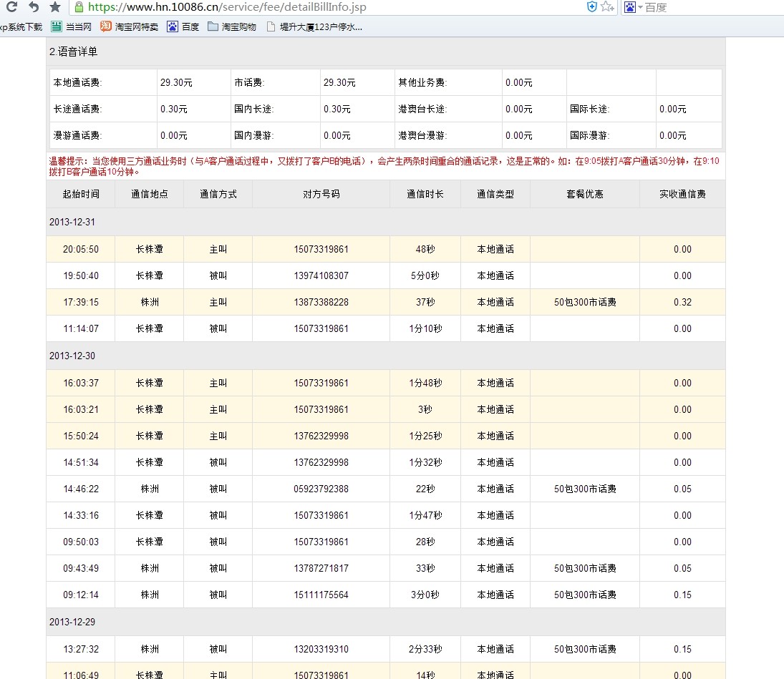
Task: Click the blue shield icon in address bar
Action: tap(591, 7)
